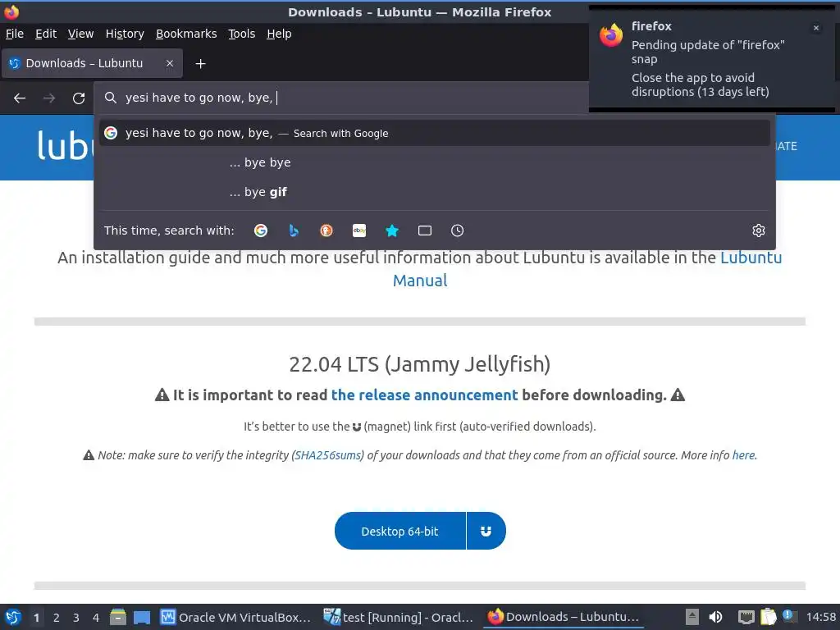Click the show desktop taskbar icon
This screenshot has height=630, width=840.
[x=142, y=617]
